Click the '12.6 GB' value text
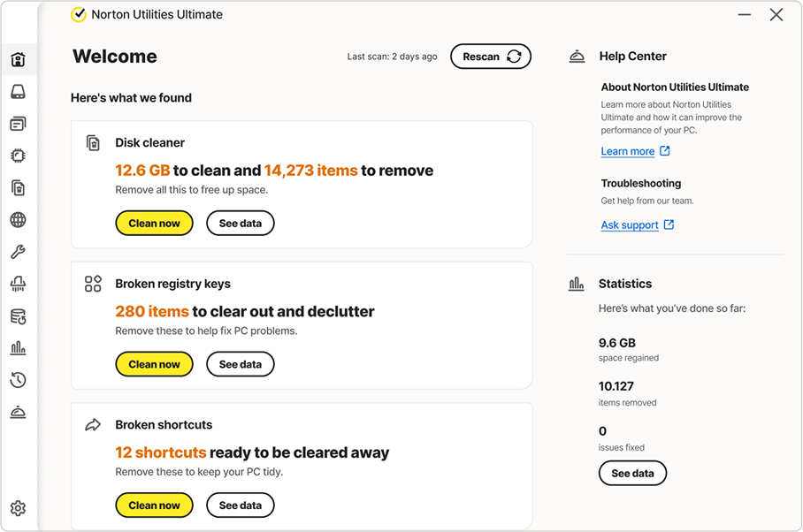803x532 pixels. click(142, 171)
